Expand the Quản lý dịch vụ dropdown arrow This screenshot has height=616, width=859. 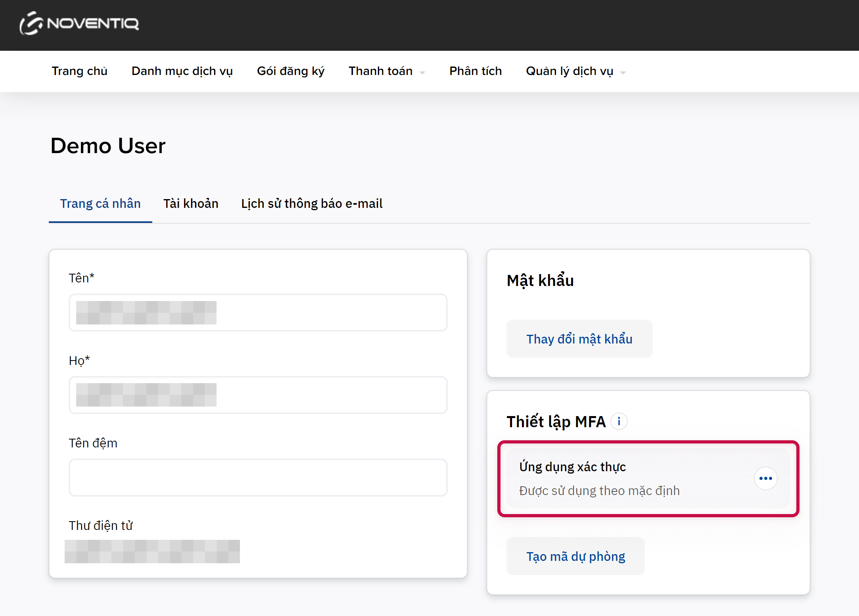[623, 73]
